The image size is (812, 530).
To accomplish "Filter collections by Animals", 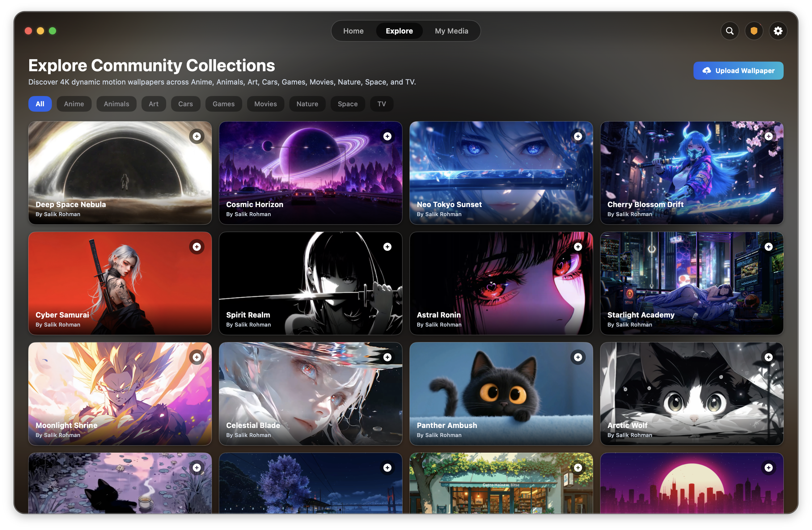I will 116,104.
